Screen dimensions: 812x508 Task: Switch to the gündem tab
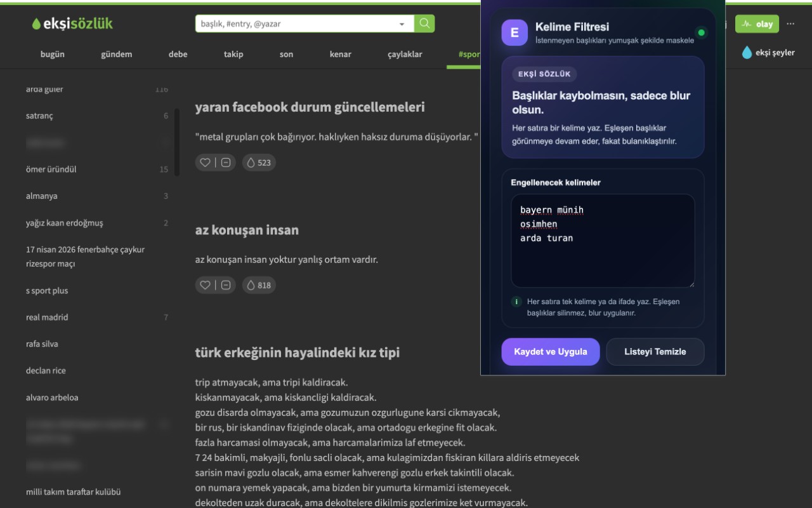click(x=117, y=54)
